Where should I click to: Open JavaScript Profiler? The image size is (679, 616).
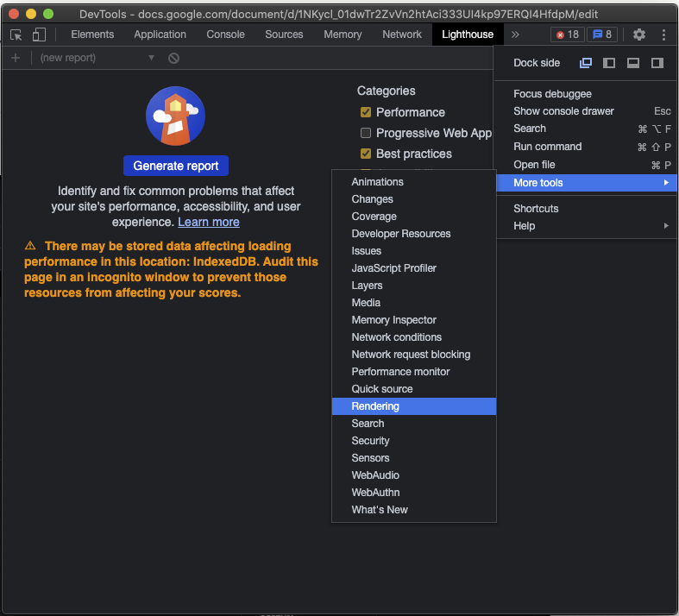(414, 268)
